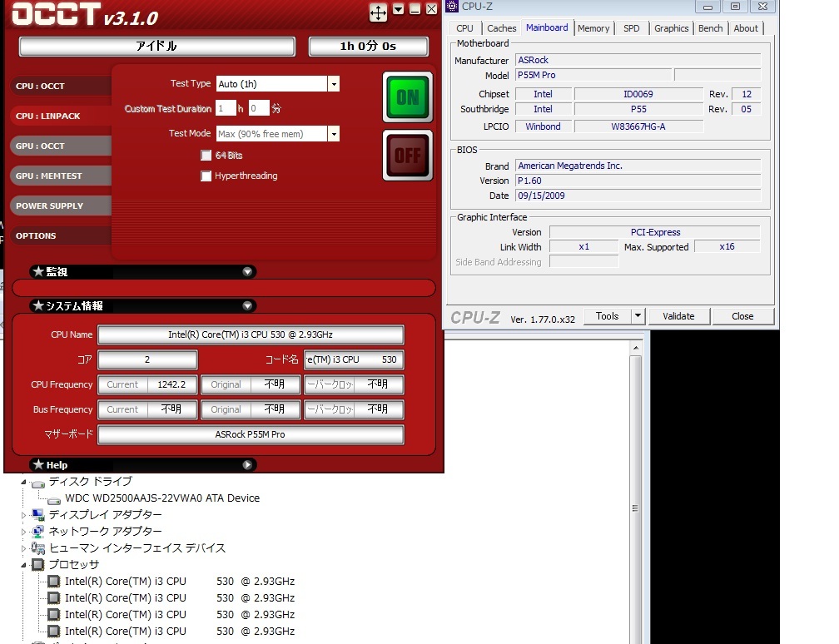Click the アイドル status bar in OCCT
This screenshot has width=839, height=644.
156,46
